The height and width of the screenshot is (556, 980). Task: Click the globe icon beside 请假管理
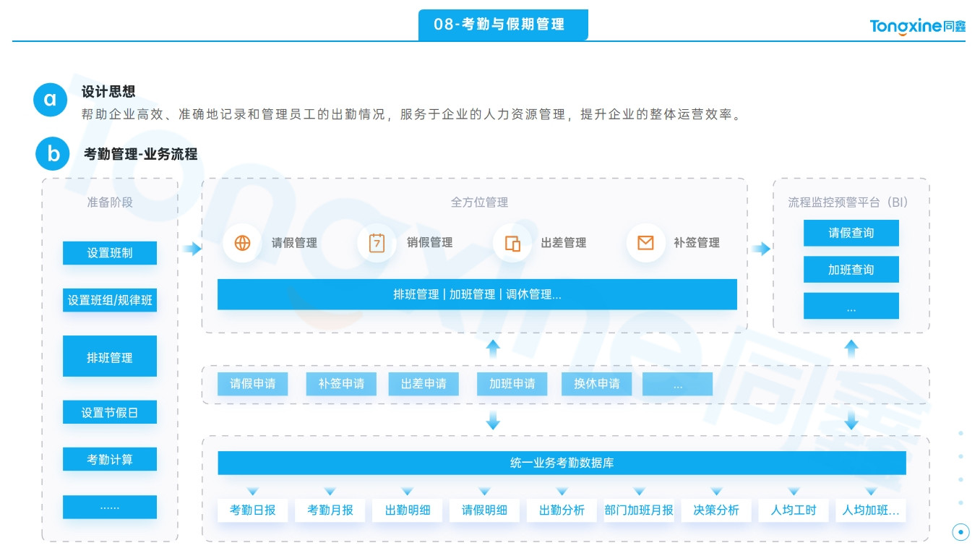pyautogui.click(x=242, y=244)
